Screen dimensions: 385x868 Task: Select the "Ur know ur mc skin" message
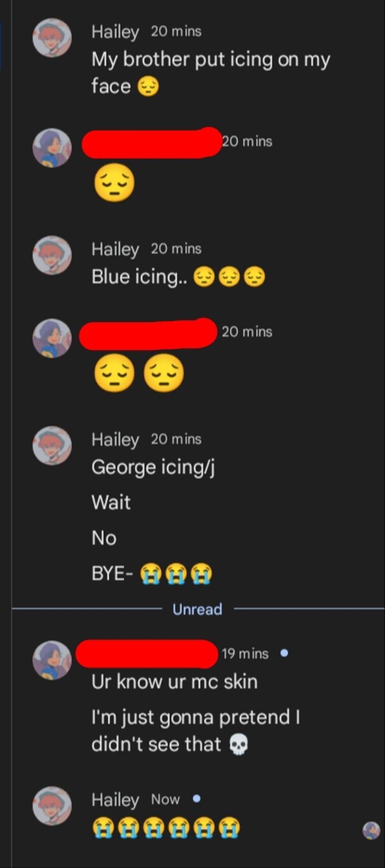pos(174,682)
